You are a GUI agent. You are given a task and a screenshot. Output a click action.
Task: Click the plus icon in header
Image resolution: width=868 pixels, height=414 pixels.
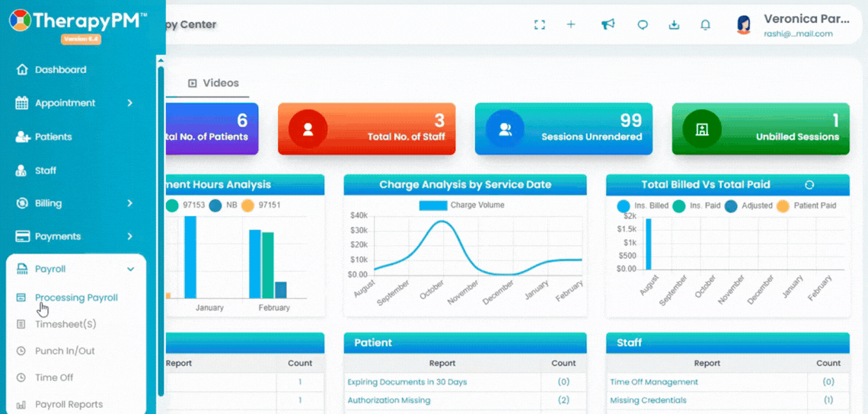click(x=571, y=24)
